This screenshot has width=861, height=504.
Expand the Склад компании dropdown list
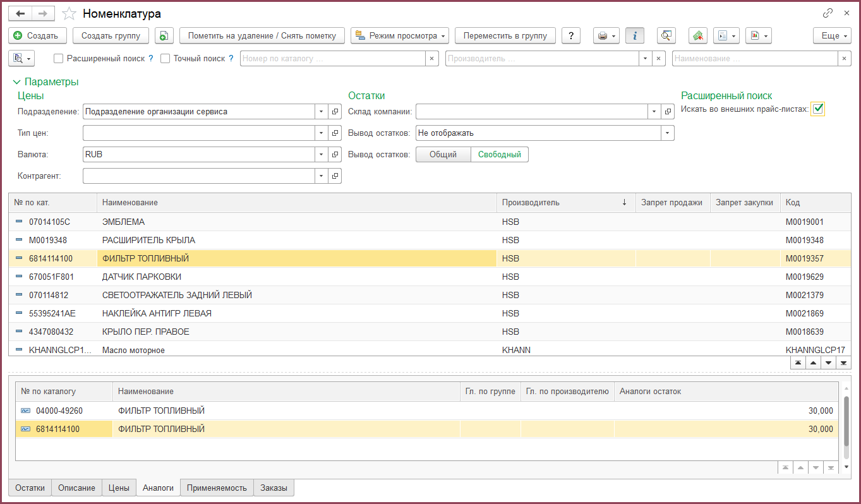tap(654, 112)
